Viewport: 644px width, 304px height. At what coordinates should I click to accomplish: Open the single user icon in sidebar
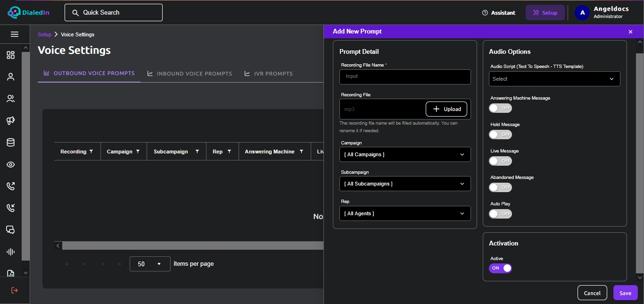tap(10, 77)
